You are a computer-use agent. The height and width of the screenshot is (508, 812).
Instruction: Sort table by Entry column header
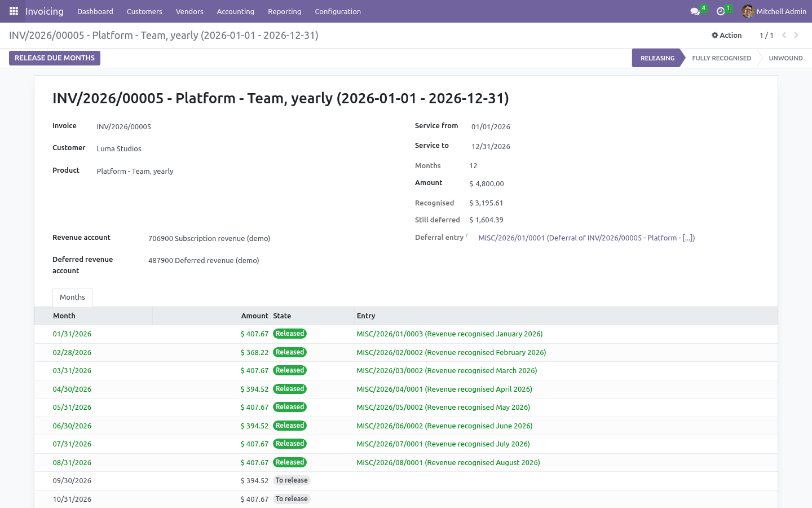click(x=566, y=316)
